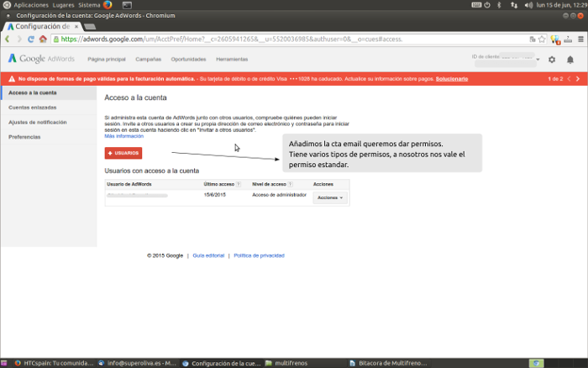Image resolution: width=588 pixels, height=368 pixels.
Task: Open the network indicator
Action: coord(514,5)
